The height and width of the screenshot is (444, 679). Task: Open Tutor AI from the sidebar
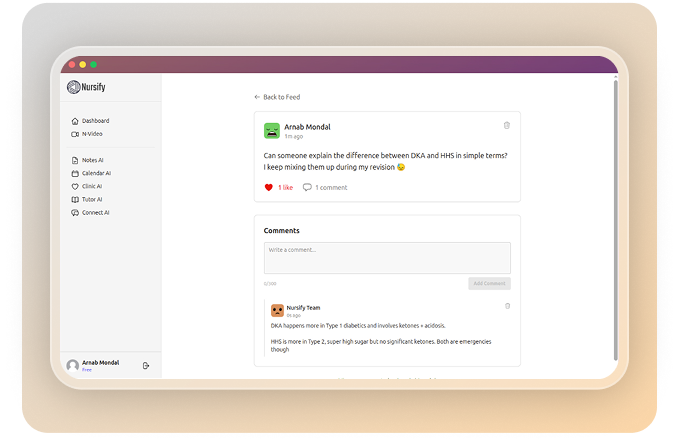pyautogui.click(x=91, y=199)
